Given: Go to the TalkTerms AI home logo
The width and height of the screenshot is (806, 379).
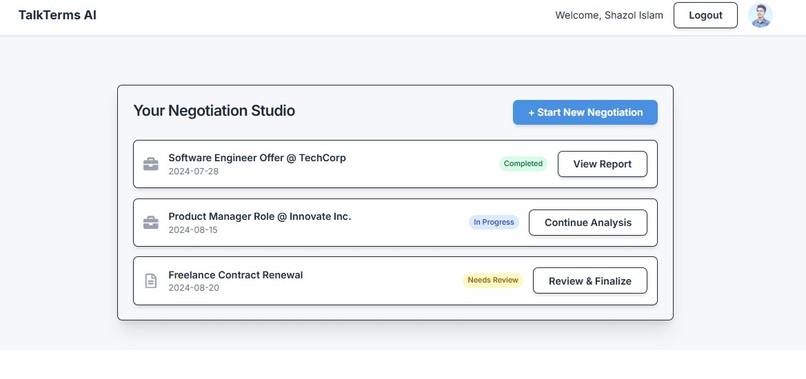Looking at the screenshot, I should point(58,15).
